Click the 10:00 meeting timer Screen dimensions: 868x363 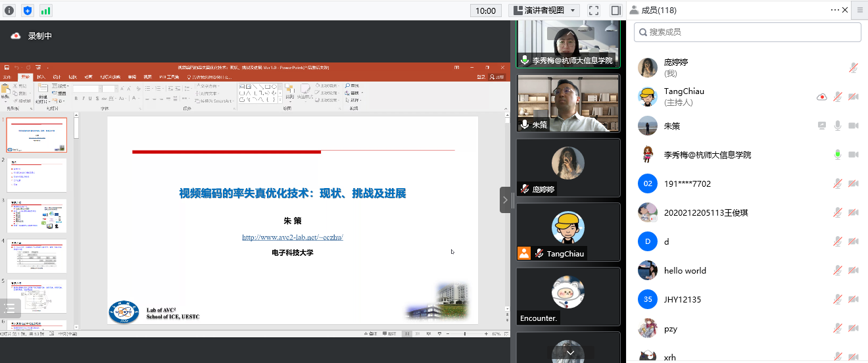pyautogui.click(x=485, y=11)
